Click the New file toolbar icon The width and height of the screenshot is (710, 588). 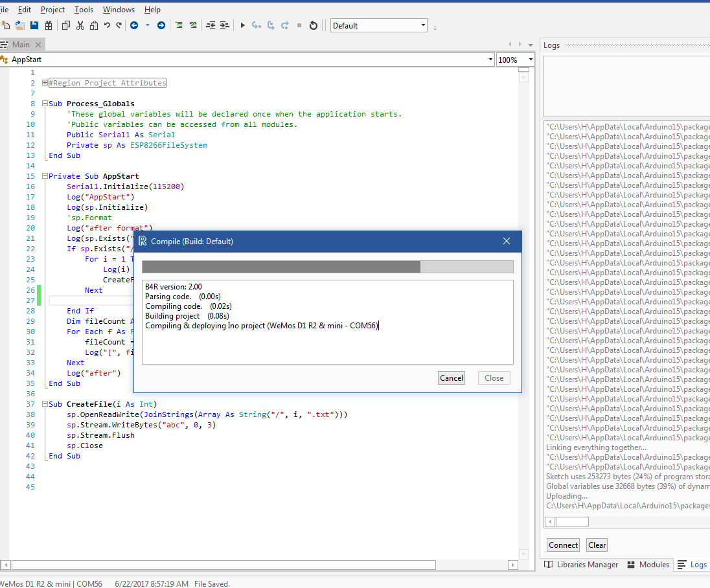tap(6, 25)
